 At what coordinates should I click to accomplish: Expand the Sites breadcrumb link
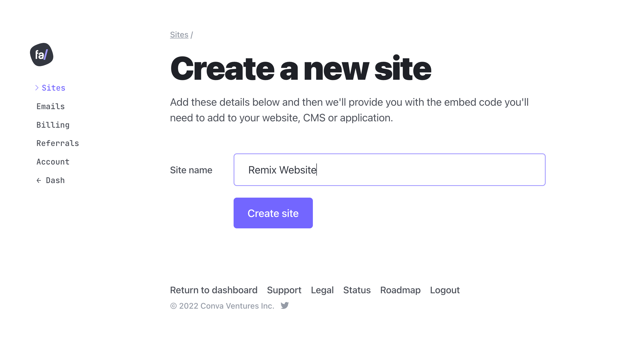pos(179,34)
